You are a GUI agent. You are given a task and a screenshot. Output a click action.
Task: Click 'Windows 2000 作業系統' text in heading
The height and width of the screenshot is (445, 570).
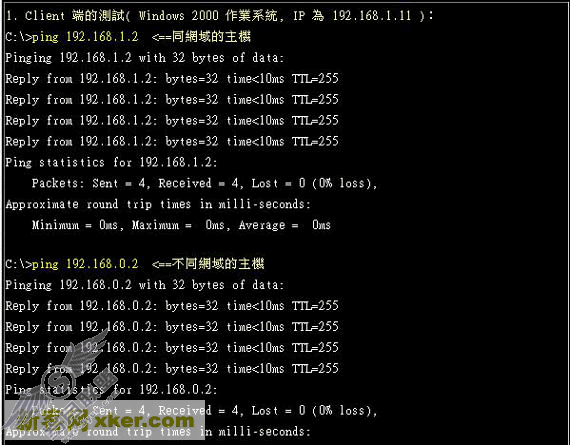[x=208, y=16]
